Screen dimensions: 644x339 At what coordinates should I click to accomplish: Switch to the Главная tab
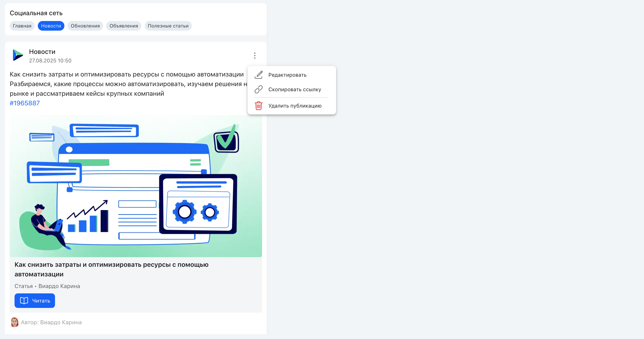tap(22, 26)
